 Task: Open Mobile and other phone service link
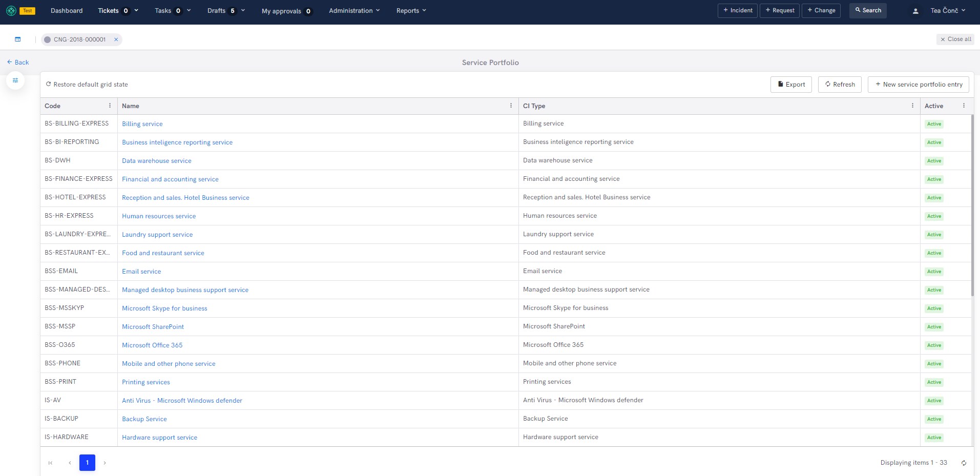coord(169,364)
